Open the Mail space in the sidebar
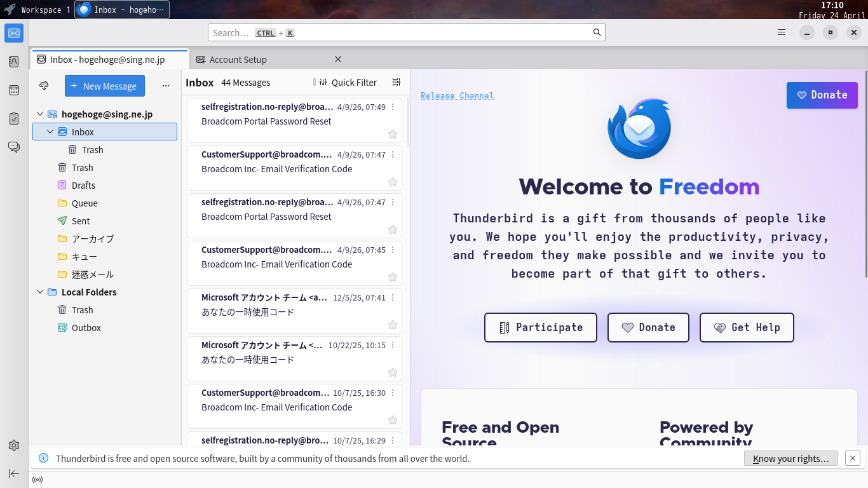Screen dimensions: 868x488 click(14, 33)
